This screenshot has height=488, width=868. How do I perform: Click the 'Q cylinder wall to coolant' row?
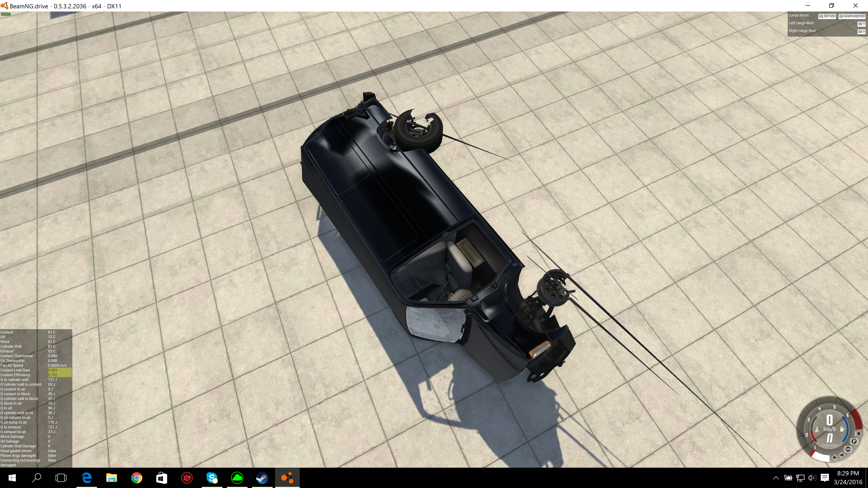[36, 384]
